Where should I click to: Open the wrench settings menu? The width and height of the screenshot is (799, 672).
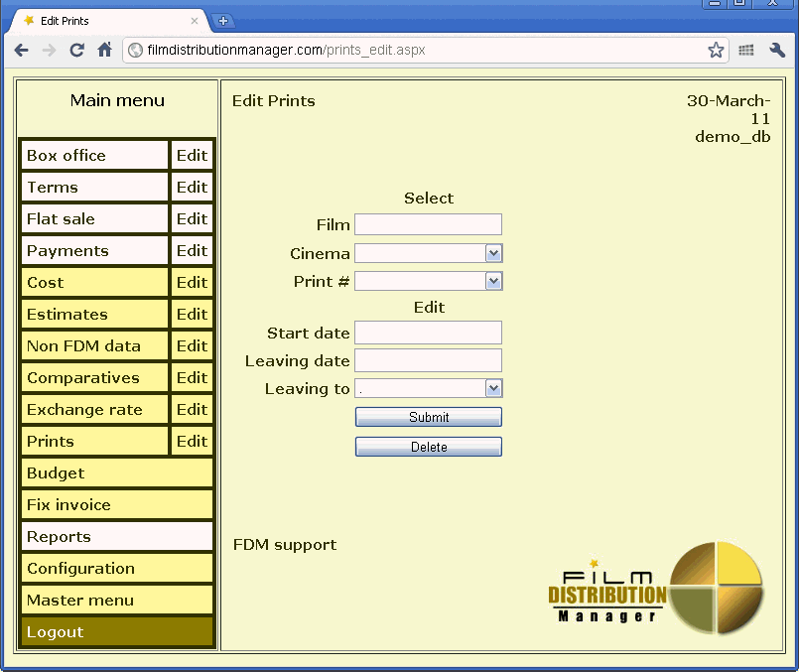(x=777, y=50)
